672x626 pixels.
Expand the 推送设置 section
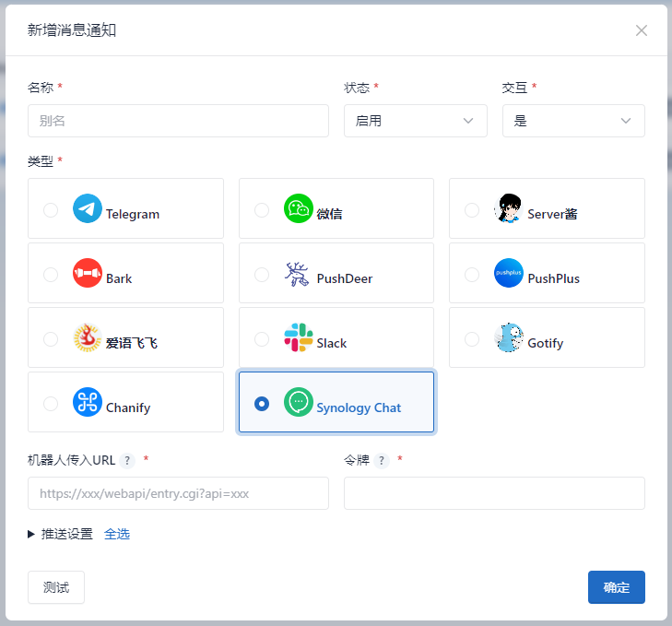click(61, 534)
